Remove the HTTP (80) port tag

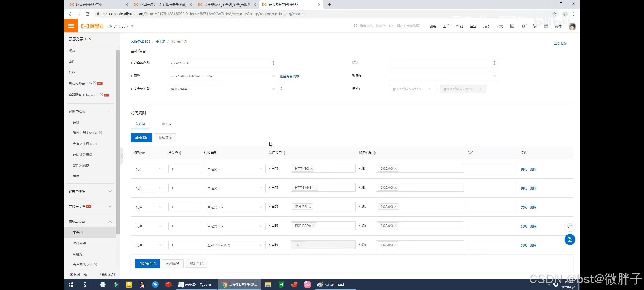pos(312,169)
